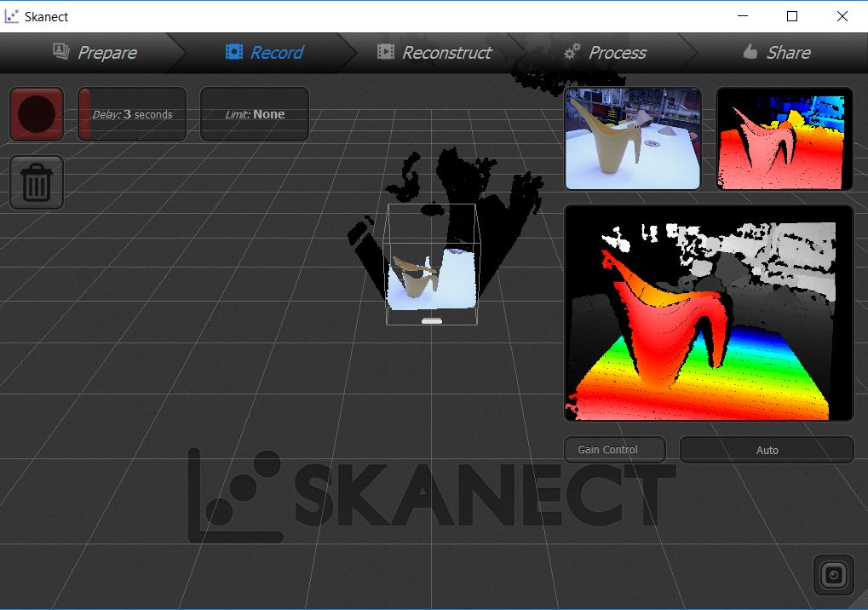Minimize the Skanect window
Screen dimensions: 868x610
click(x=743, y=16)
